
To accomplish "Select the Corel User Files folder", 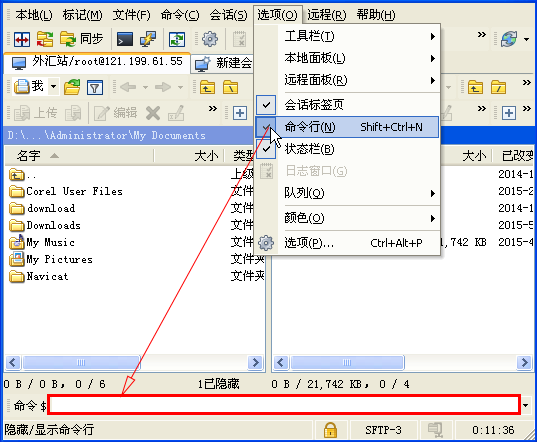I will 66,191.
